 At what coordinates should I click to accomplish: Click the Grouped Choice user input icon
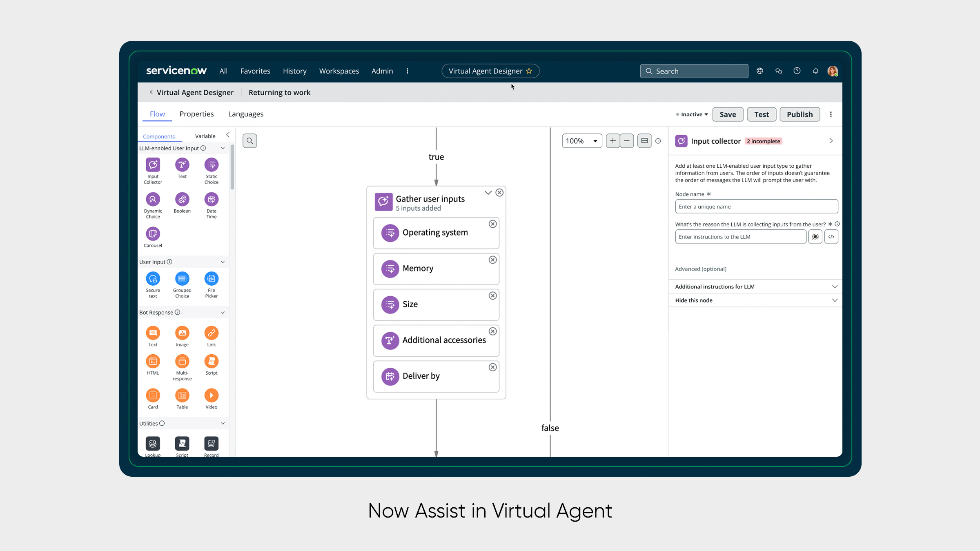tap(182, 279)
